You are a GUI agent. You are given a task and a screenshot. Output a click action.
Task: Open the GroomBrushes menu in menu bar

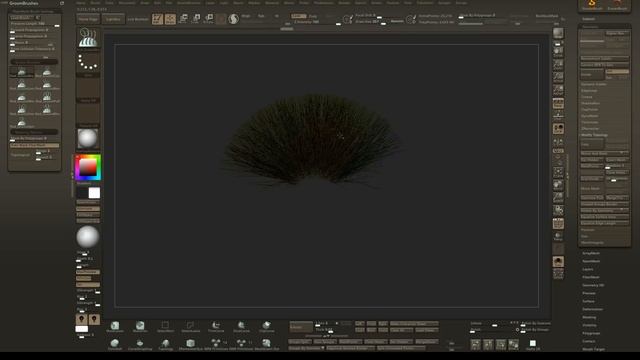(189, 3)
